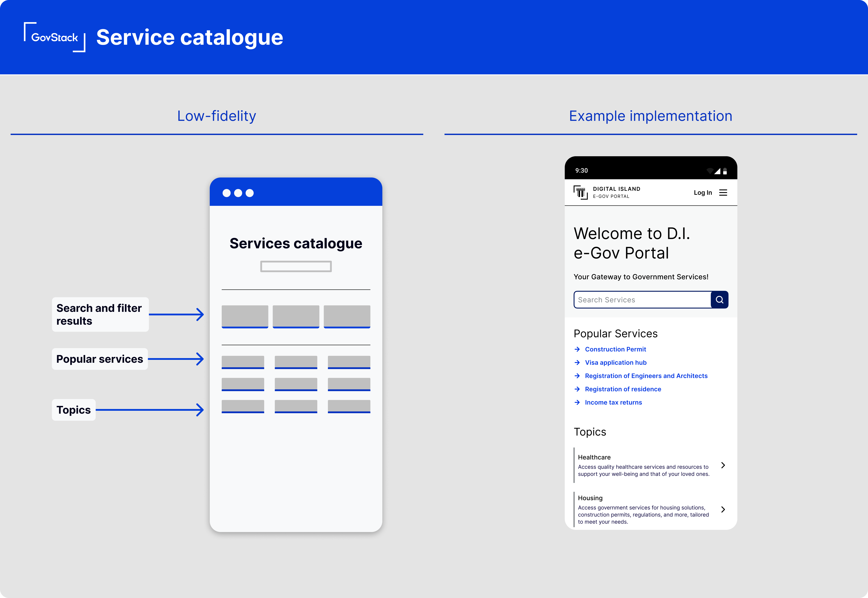
Task: Open Registration of Engineers and Architects link
Action: tap(646, 376)
